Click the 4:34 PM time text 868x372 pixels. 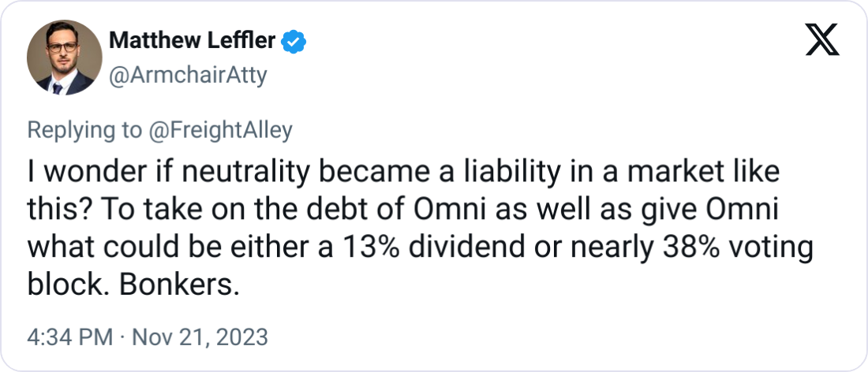tap(69, 337)
